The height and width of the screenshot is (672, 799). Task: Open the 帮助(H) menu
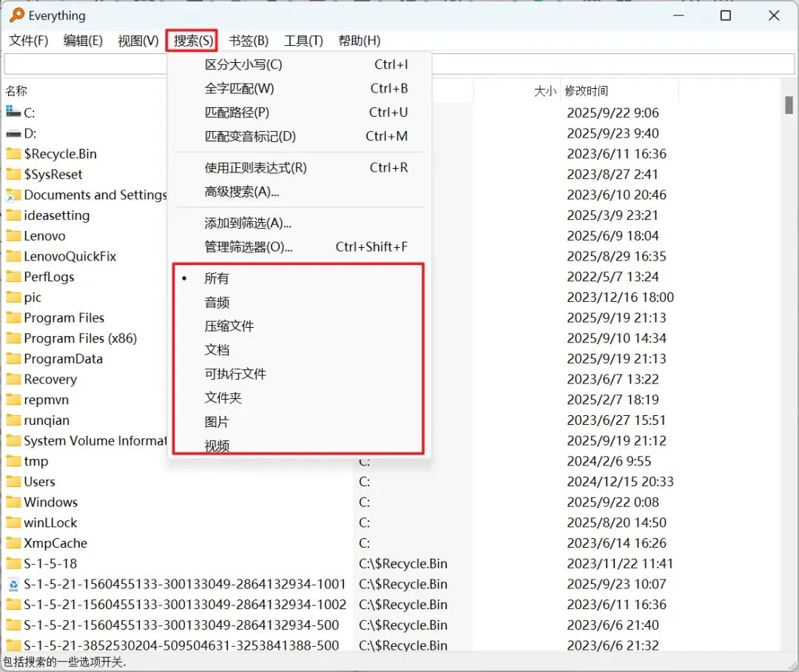360,41
